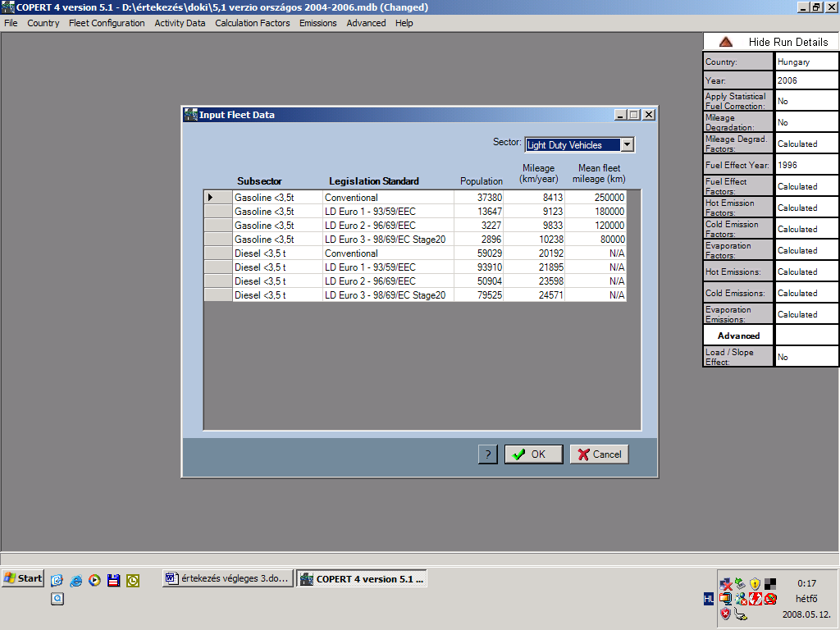
Task: Select the Gasoline Conventional row selector
Action: [x=218, y=197]
